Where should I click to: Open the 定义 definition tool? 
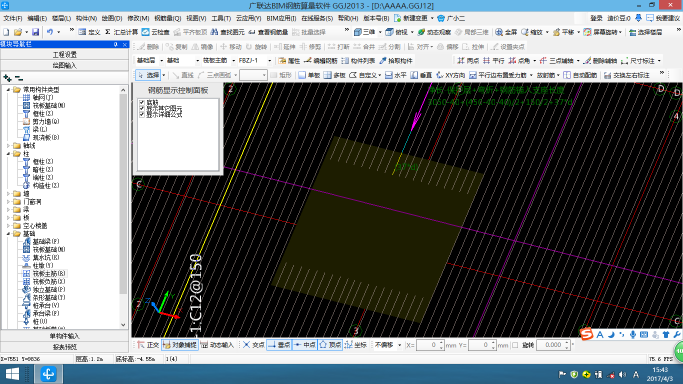point(89,32)
